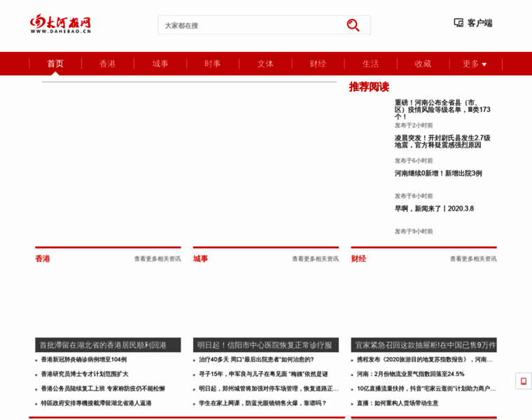Open 寻子15年，申军良与儿子在粤见面 article
Screen dimensions: 532x420
tap(263, 374)
